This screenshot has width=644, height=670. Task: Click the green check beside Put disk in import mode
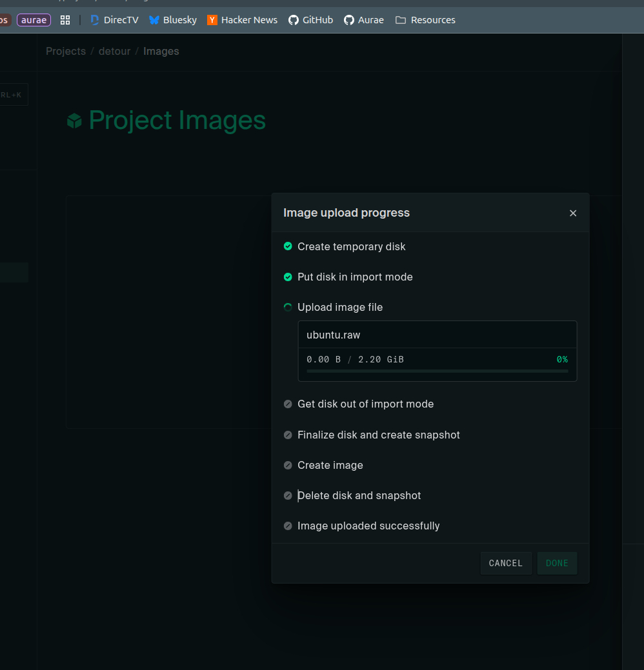pyautogui.click(x=288, y=277)
